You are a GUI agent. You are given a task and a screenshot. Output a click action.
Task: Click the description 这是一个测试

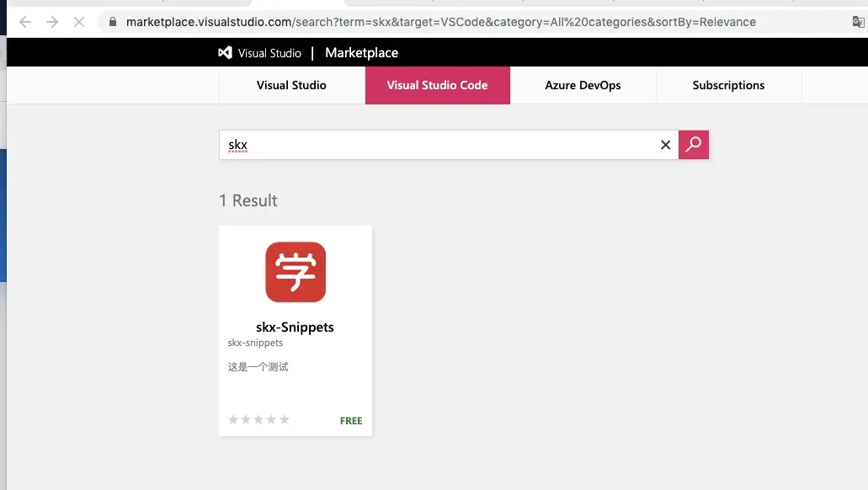tap(258, 366)
